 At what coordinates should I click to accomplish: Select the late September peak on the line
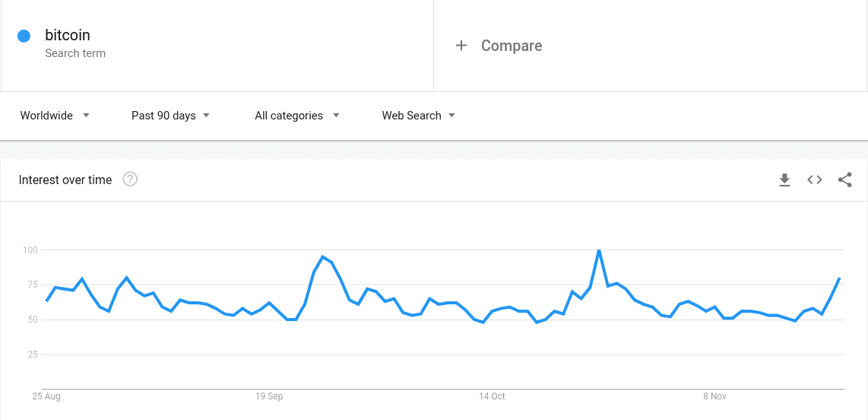pyautogui.click(x=323, y=256)
